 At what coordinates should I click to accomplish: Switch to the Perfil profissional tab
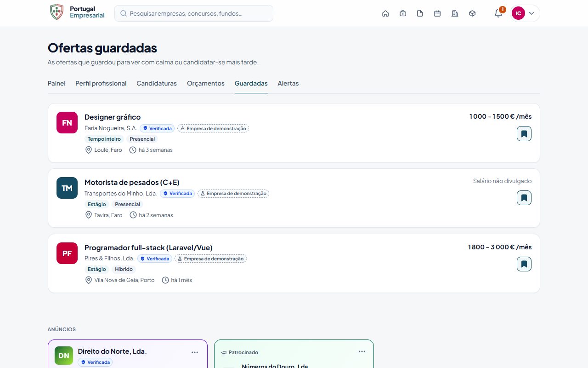(101, 83)
